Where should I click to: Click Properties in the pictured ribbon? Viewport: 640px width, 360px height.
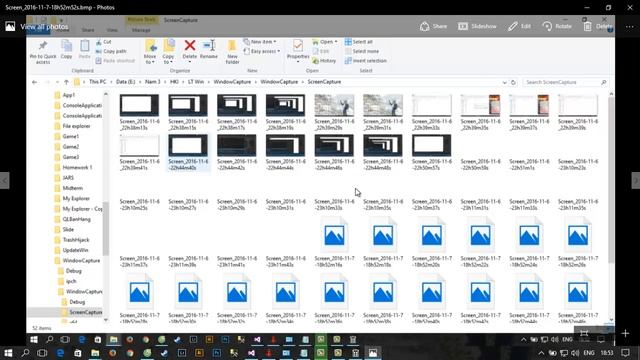298,51
